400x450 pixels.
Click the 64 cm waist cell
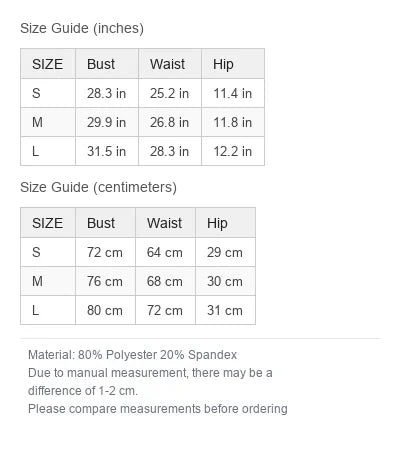coord(165,252)
